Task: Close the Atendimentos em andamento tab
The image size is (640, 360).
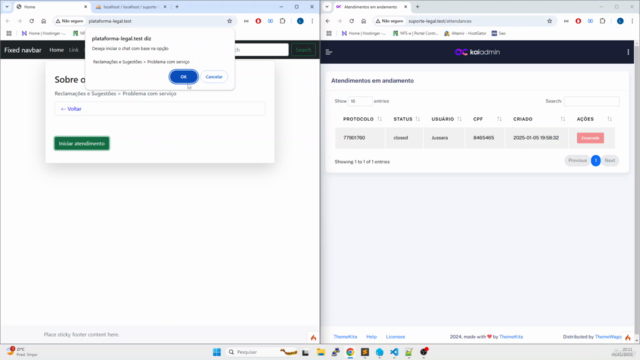Action: [x=405, y=7]
